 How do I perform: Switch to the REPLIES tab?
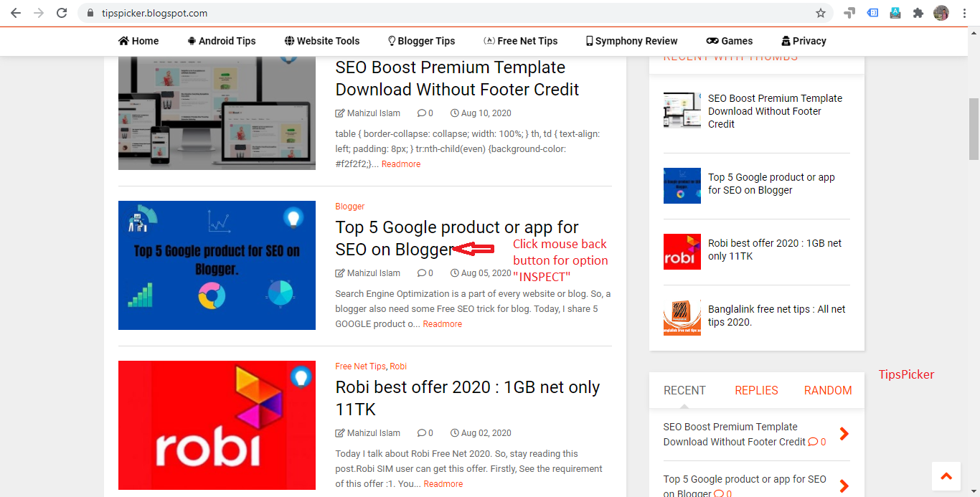coord(756,390)
